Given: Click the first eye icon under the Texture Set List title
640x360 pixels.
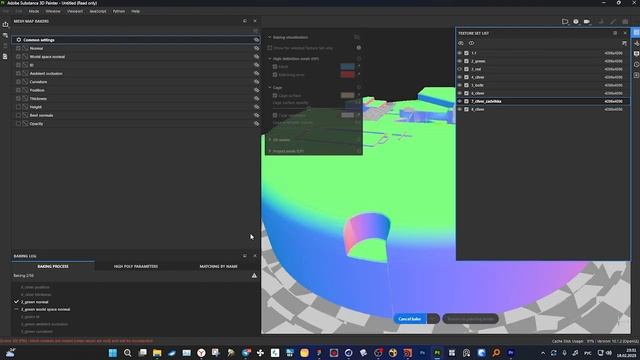Looking at the screenshot, I should pyautogui.click(x=460, y=43).
